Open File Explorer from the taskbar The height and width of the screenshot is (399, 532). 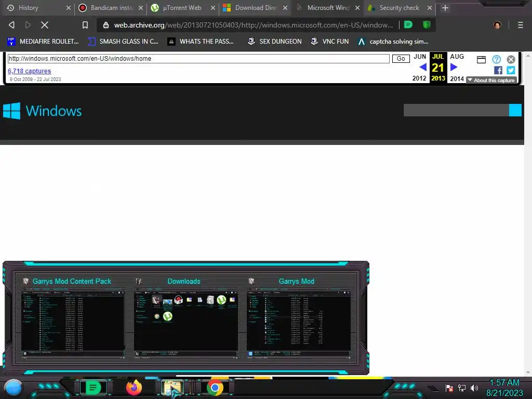click(172, 388)
